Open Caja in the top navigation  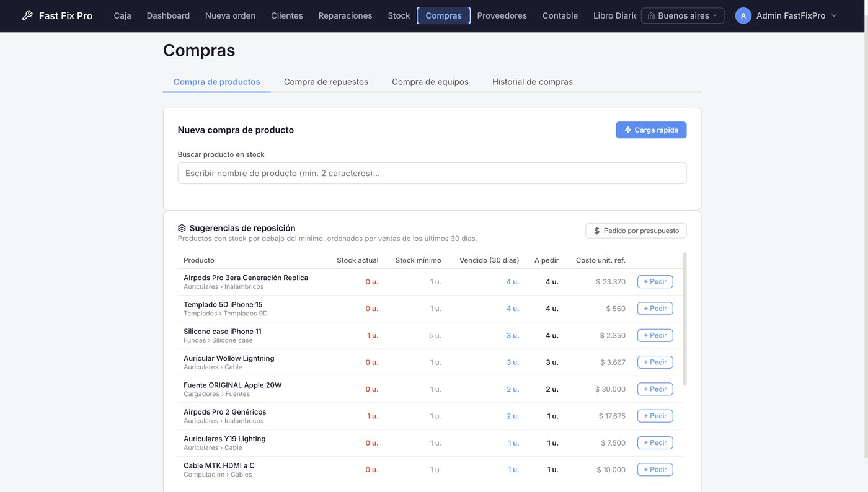123,15
